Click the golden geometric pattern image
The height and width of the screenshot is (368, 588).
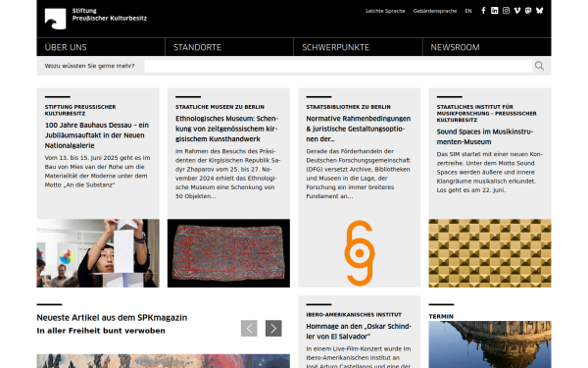(x=490, y=253)
